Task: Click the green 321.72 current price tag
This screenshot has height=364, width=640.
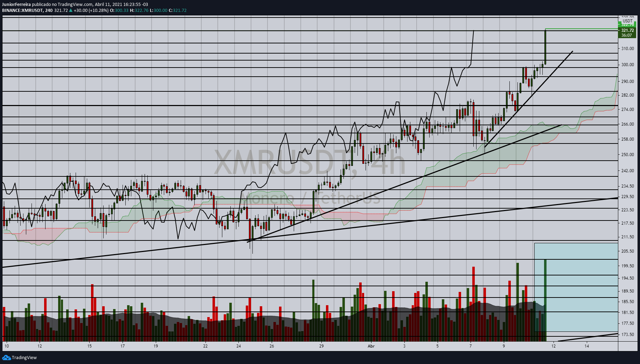Action: pyautogui.click(x=627, y=30)
